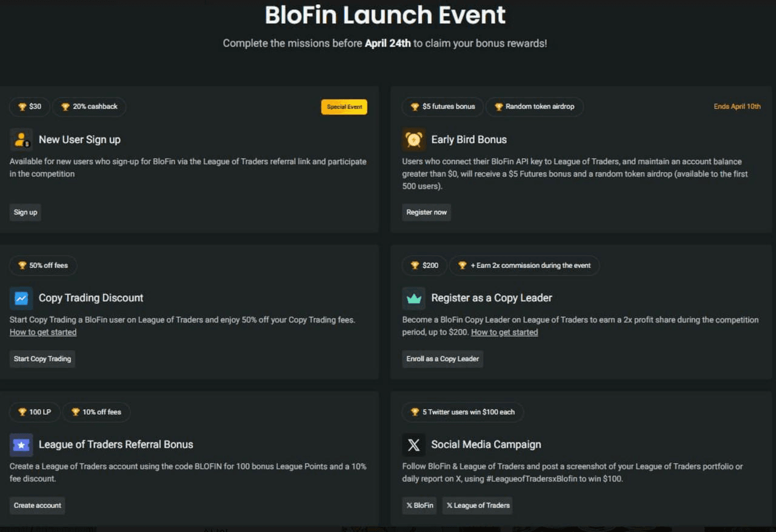This screenshot has width=776, height=532.
Task: Click the Early Bird alarm clock icon
Action: point(414,139)
